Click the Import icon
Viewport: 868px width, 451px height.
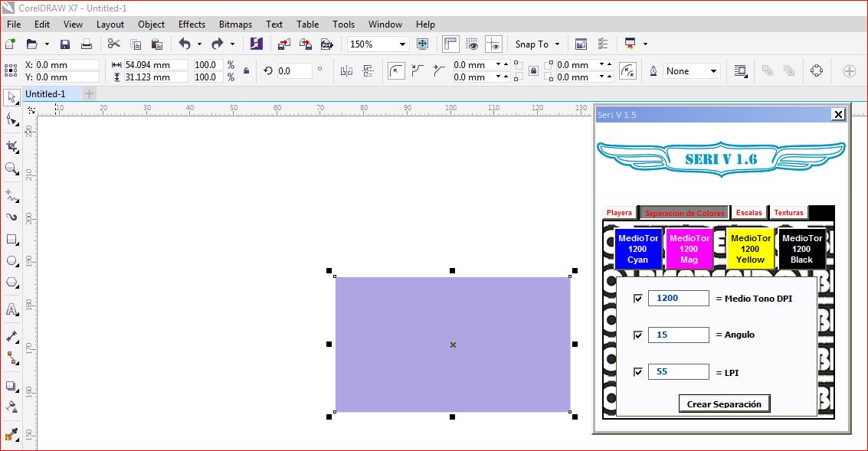pos(284,44)
